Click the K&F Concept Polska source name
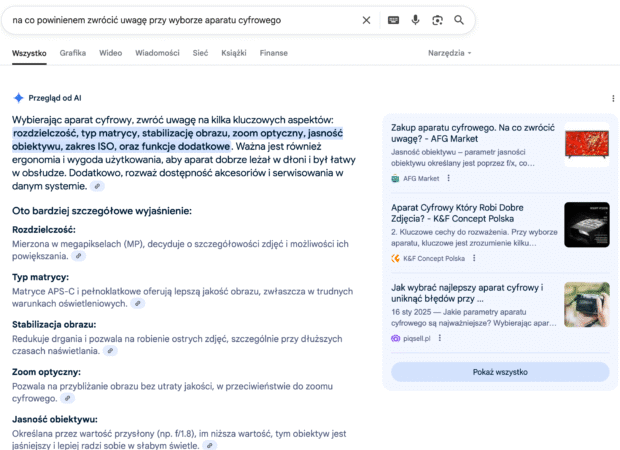The image size is (620, 450). click(434, 258)
